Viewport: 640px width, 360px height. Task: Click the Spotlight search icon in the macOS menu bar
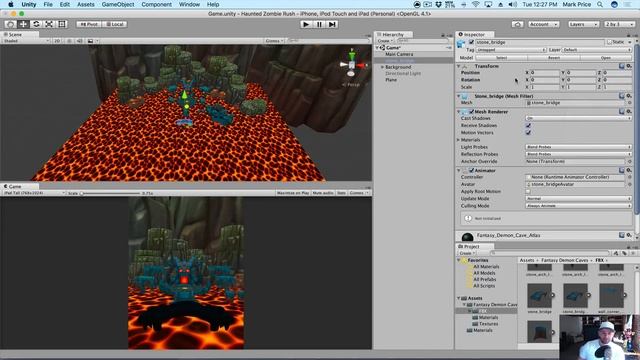click(600, 4)
